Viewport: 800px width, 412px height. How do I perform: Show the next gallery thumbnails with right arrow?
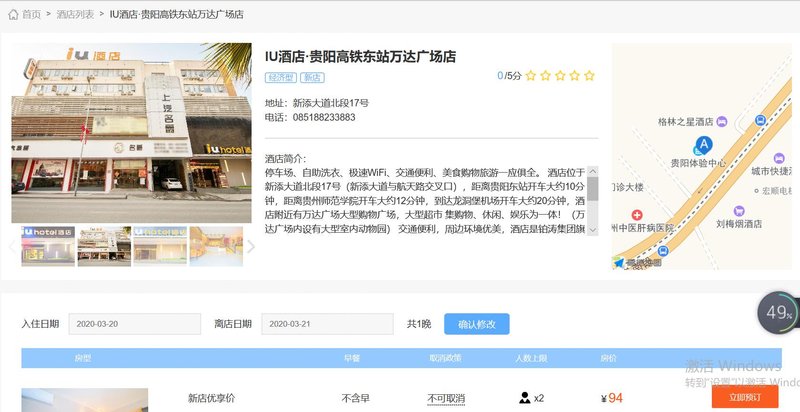(x=251, y=246)
